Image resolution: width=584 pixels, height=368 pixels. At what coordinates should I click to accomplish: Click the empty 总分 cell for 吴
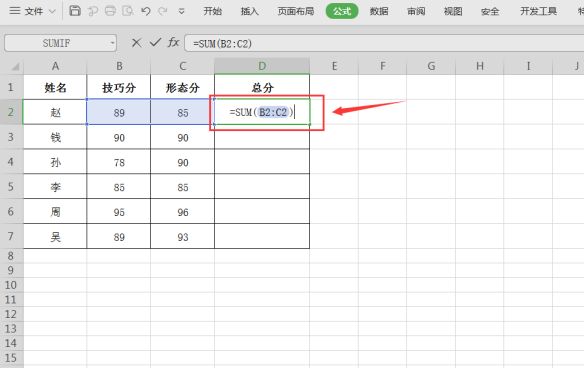tap(262, 237)
